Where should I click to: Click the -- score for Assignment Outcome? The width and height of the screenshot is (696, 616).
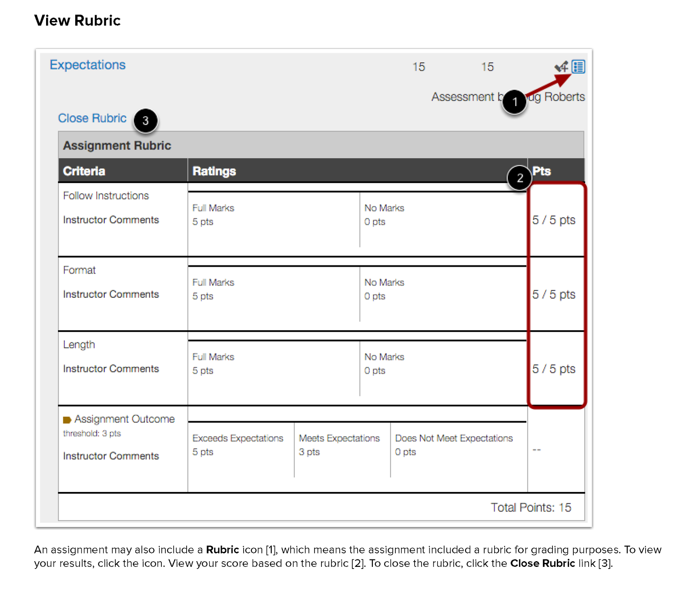point(537,450)
